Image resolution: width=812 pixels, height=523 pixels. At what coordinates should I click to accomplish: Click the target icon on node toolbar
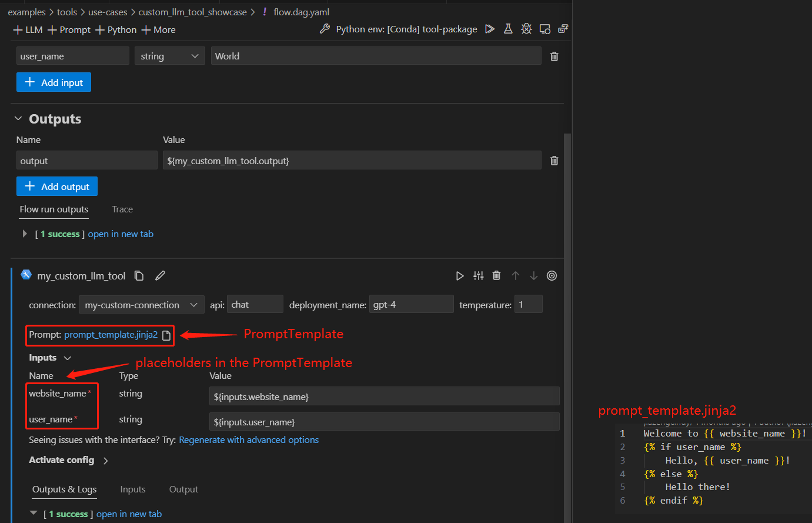coord(552,276)
